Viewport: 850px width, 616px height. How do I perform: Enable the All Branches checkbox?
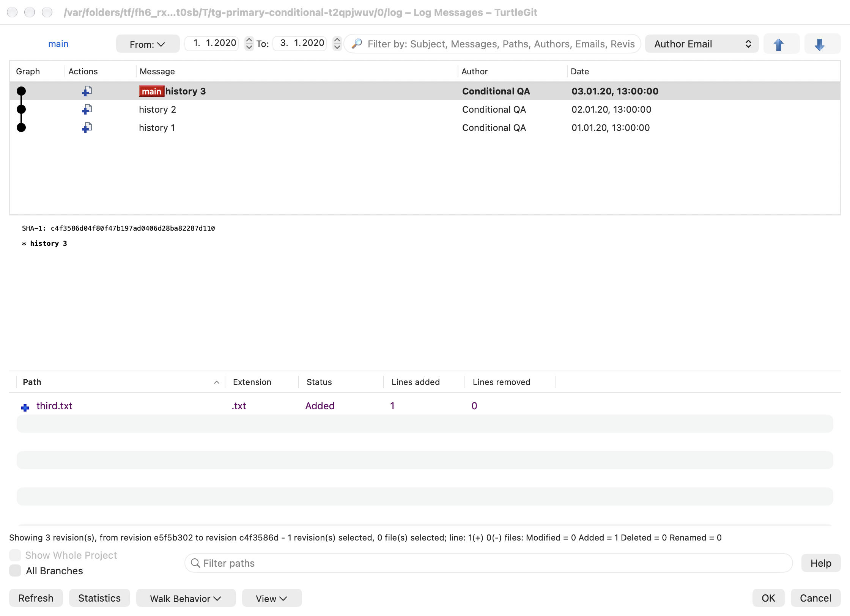pyautogui.click(x=15, y=570)
